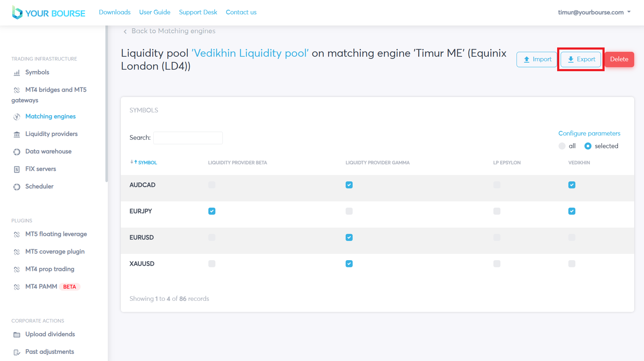Click the FIX servers icon
Image resolution: width=644 pixels, height=361 pixels.
coord(17,169)
